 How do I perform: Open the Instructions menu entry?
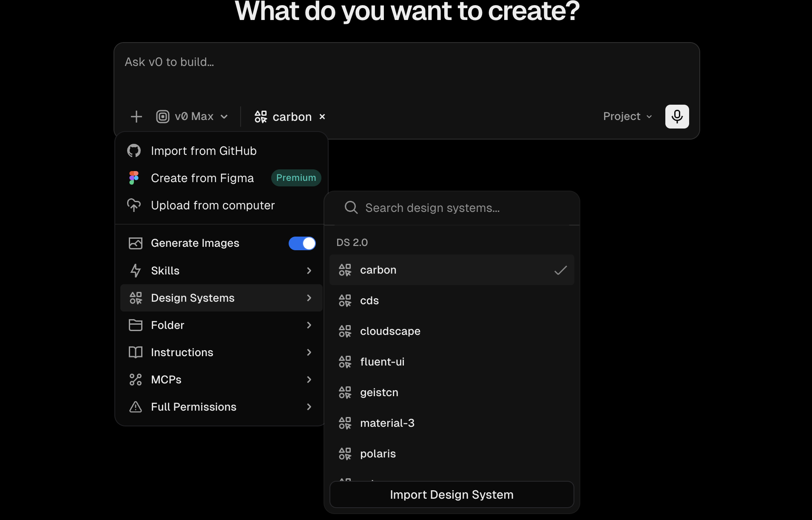coord(221,352)
